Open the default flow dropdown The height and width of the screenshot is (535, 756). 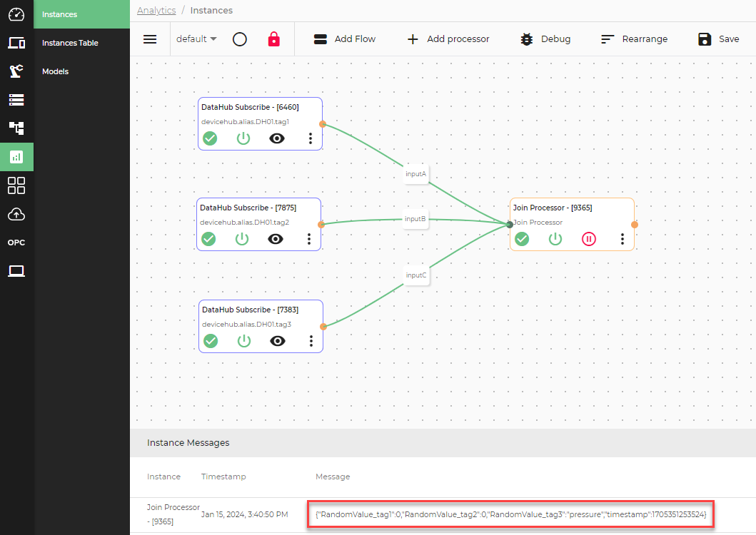(196, 39)
